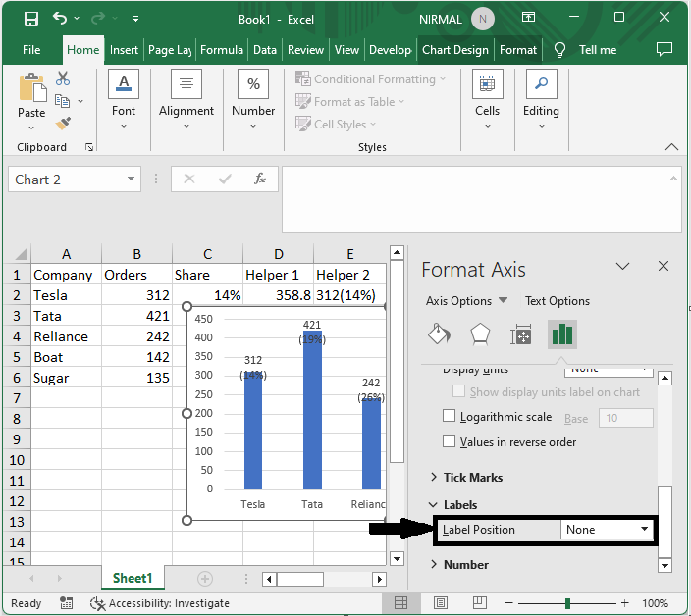Enable the Logarithmic scale checkbox
691x616 pixels.
click(x=451, y=417)
